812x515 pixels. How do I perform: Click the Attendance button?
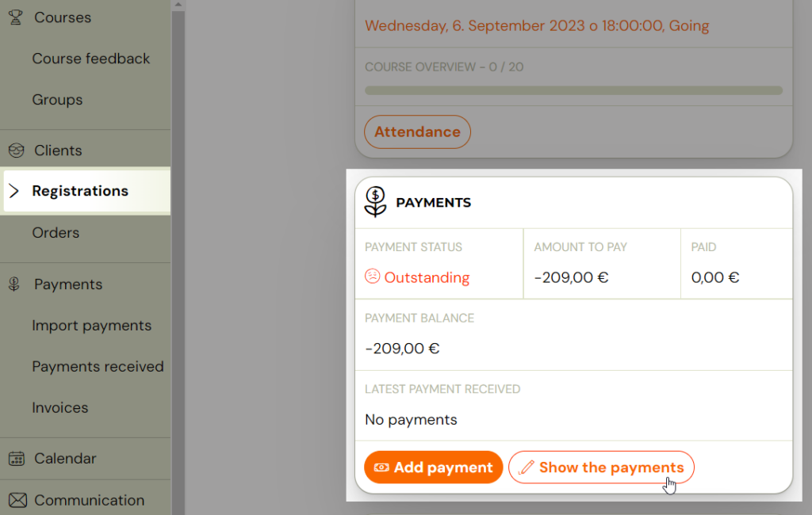click(417, 132)
